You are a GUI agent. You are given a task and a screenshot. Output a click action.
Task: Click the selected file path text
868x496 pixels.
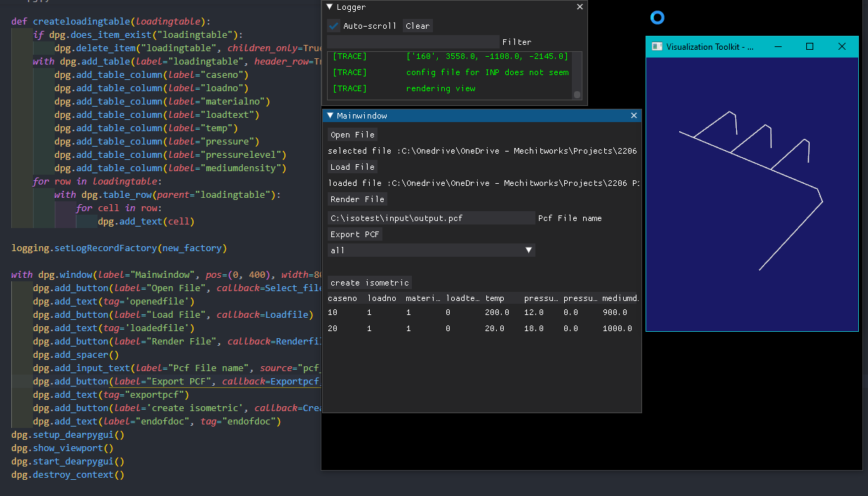pos(483,151)
